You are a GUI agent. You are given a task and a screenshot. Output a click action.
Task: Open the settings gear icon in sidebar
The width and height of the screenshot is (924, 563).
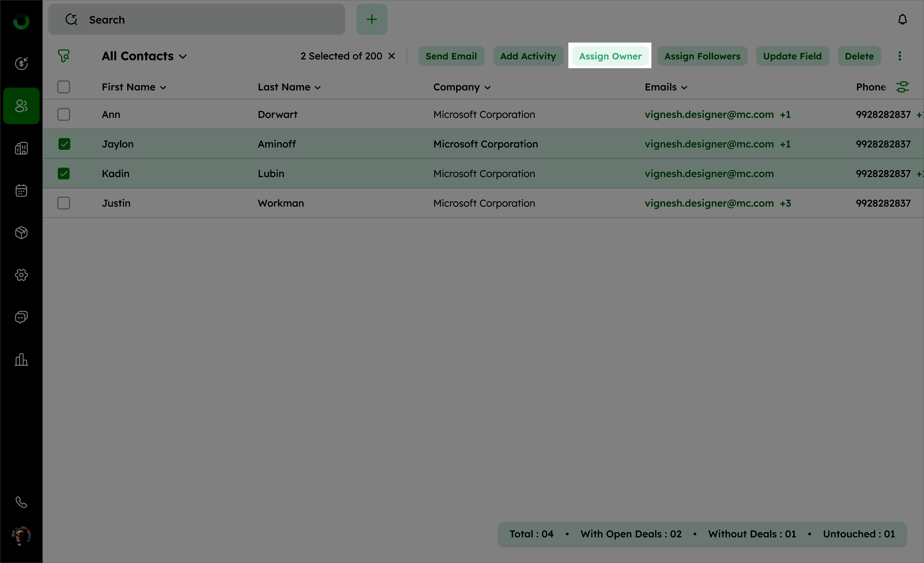point(21,275)
